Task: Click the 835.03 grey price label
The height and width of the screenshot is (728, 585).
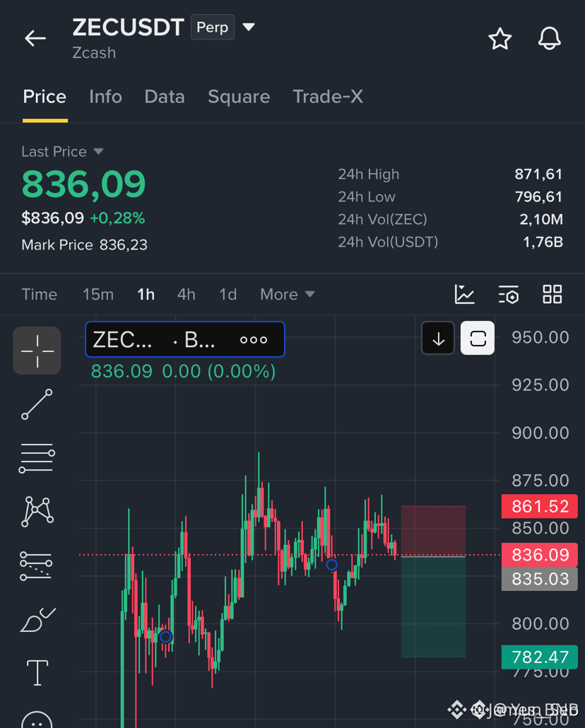Action: tap(540, 579)
